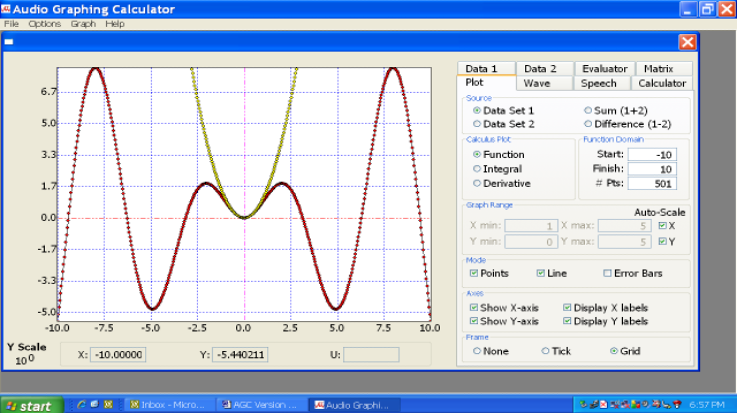Click the system tray clock

[x=707, y=405]
